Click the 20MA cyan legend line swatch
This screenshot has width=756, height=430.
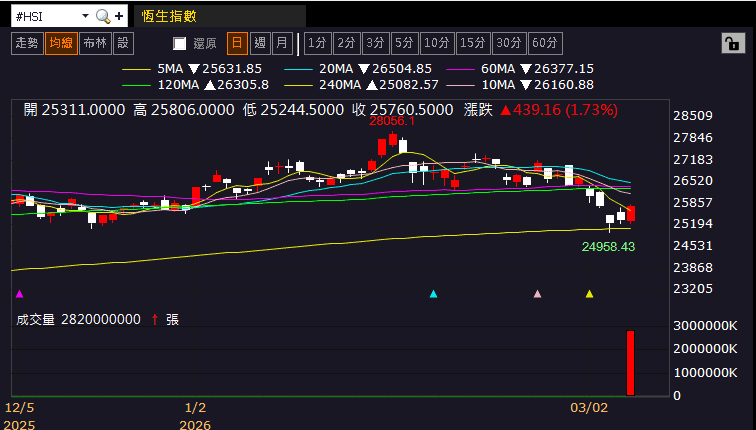(x=299, y=69)
